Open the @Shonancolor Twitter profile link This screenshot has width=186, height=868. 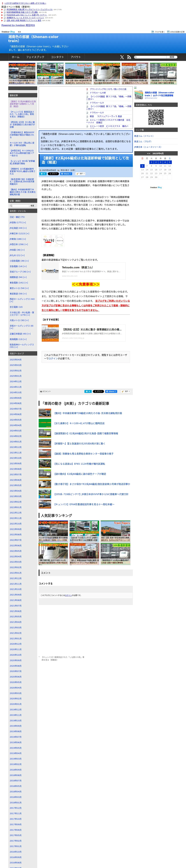tap(151, 98)
